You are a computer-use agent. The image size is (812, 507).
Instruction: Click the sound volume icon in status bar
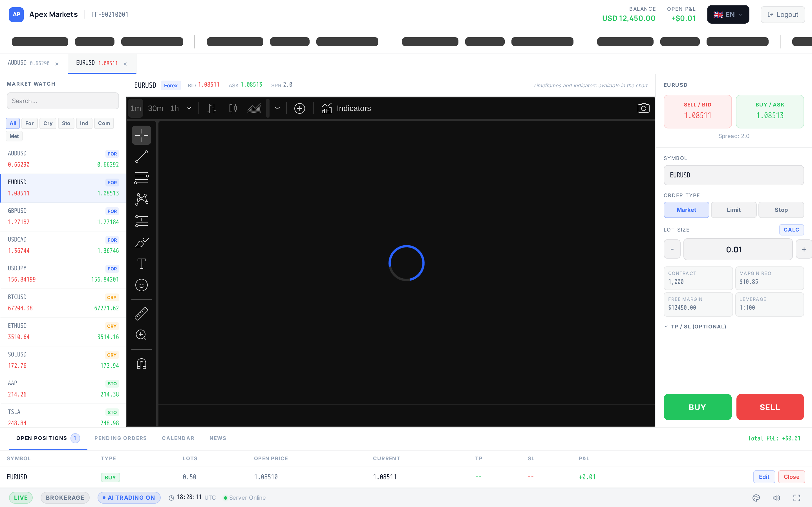pyautogui.click(x=776, y=498)
